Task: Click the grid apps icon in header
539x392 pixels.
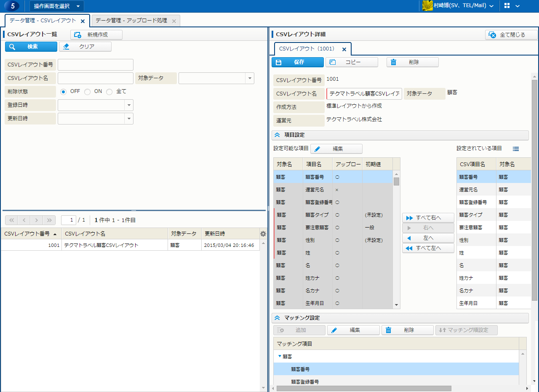Action: [x=507, y=6]
